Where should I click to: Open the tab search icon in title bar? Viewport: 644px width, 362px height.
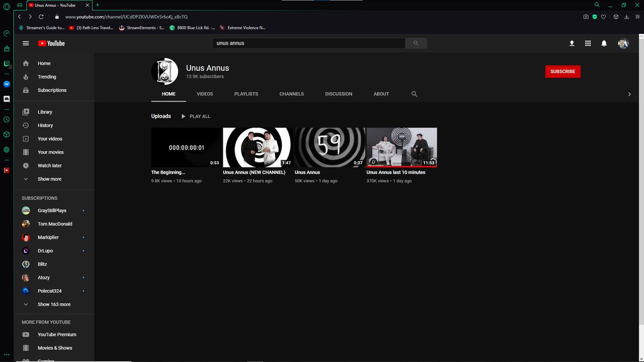tap(597, 5)
